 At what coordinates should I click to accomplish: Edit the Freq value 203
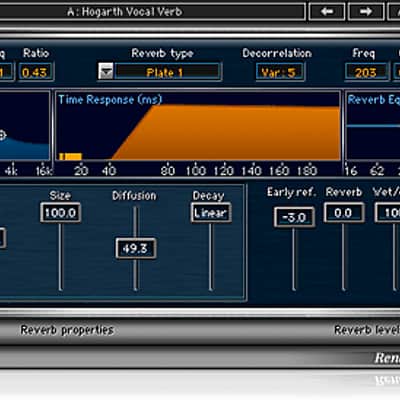(x=366, y=72)
